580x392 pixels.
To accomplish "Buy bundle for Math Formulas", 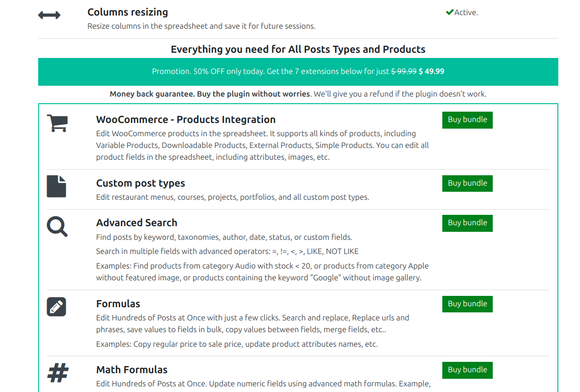I will coord(467,370).
